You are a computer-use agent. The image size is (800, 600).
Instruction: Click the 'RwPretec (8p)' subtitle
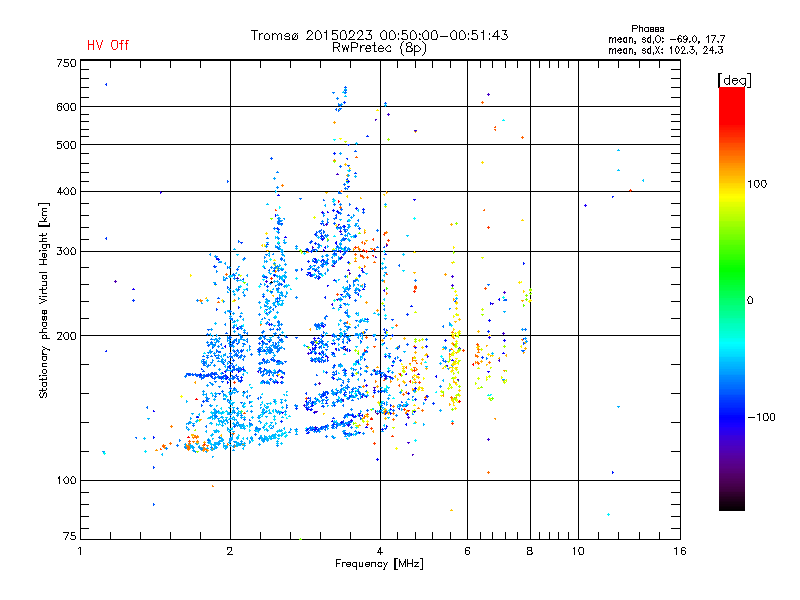coord(379,48)
